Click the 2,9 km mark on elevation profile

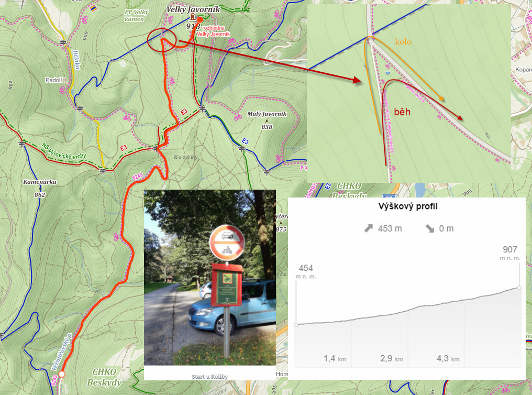391,358
